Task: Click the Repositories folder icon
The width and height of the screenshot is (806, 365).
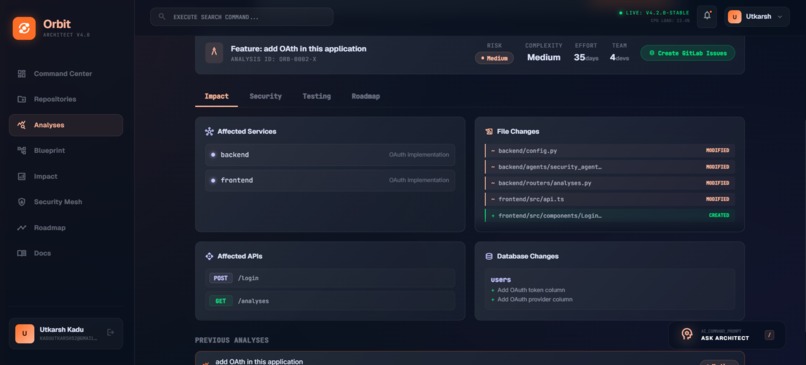Action: (x=22, y=99)
